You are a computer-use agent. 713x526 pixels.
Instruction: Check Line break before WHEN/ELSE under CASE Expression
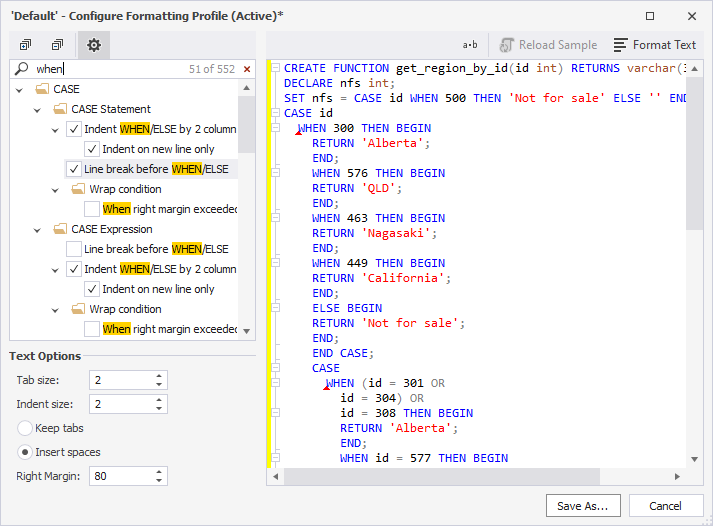pyautogui.click(x=74, y=249)
